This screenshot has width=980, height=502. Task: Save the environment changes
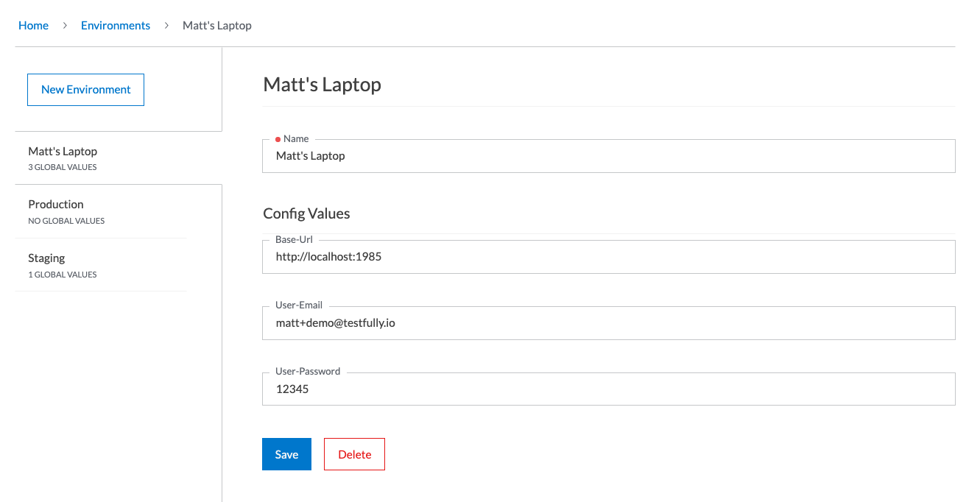coord(286,454)
